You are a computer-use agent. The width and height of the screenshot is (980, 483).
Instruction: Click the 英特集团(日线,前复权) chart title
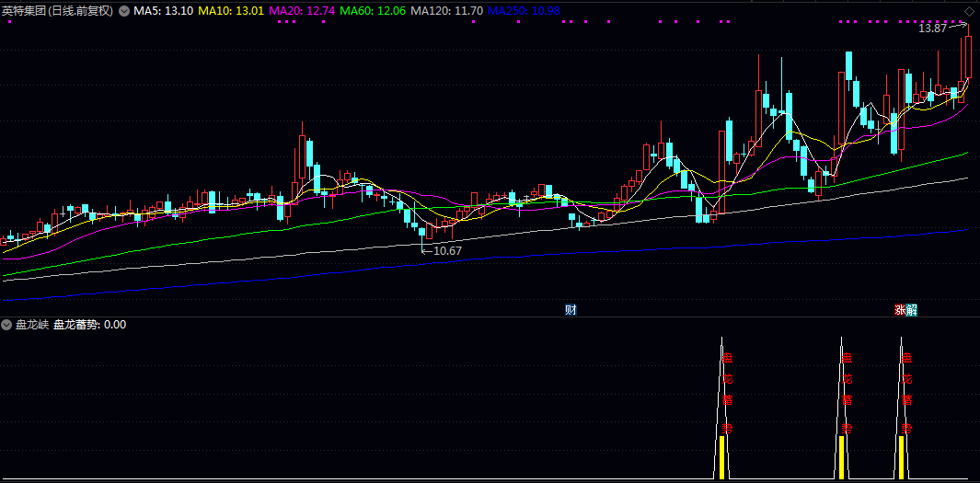point(57,11)
